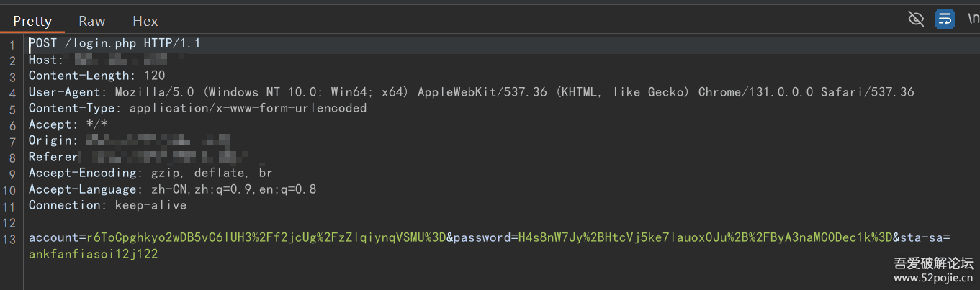Click the Connection keep-alive header
This screenshot has width=980, height=290.
point(108,205)
